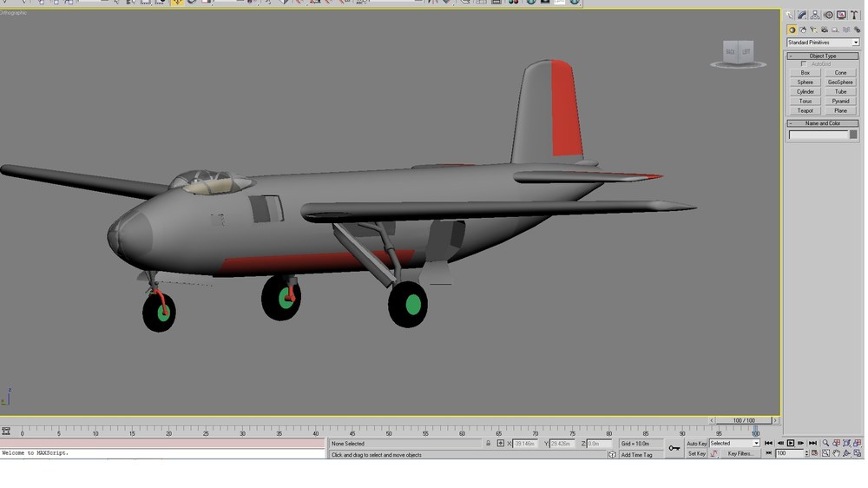Create a Teapot primitive
The width and height of the screenshot is (868, 488).
[805, 111]
